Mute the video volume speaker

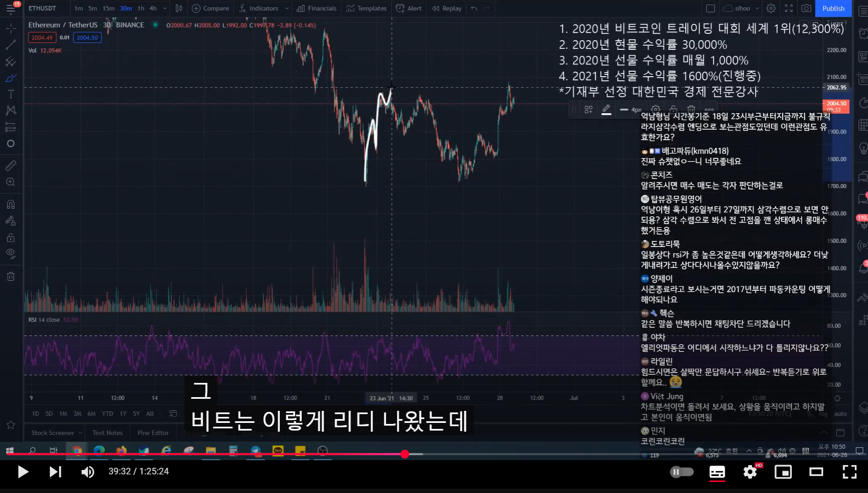tap(88, 472)
